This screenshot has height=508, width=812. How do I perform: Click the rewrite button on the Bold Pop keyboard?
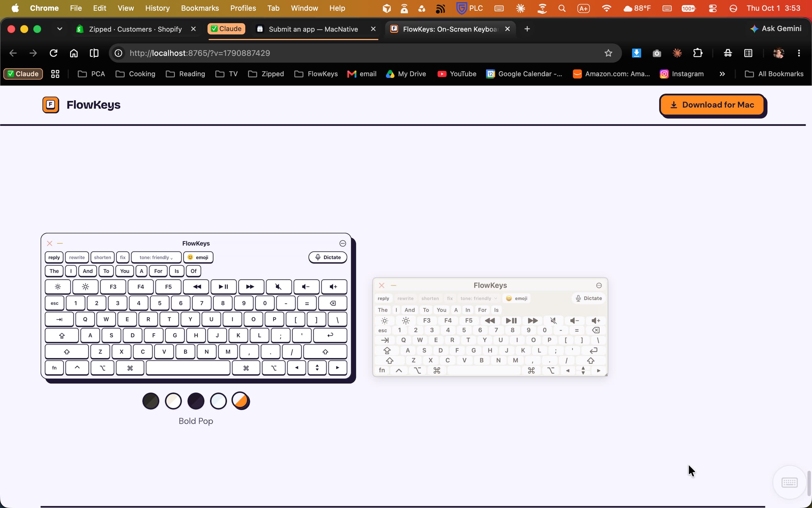(x=77, y=257)
